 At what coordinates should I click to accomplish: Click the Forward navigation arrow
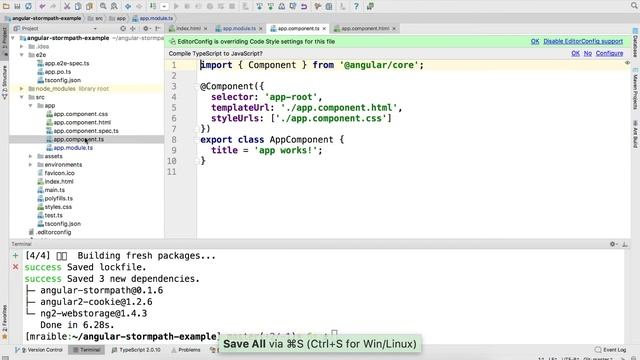139,7
